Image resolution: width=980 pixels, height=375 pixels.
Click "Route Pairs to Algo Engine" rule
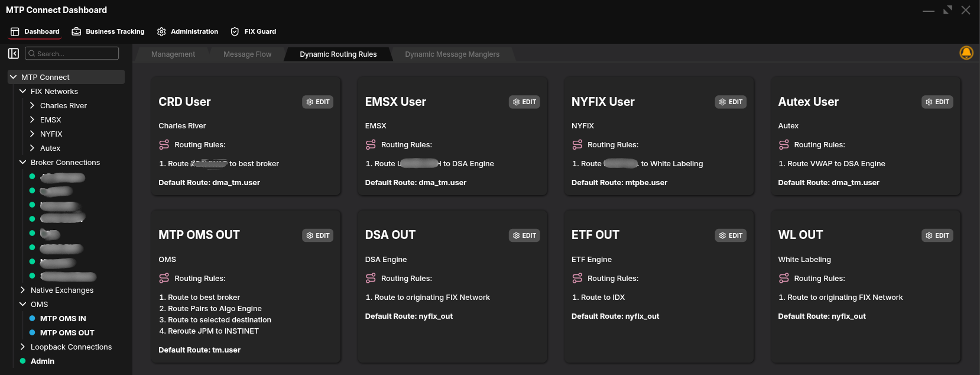tap(210, 308)
